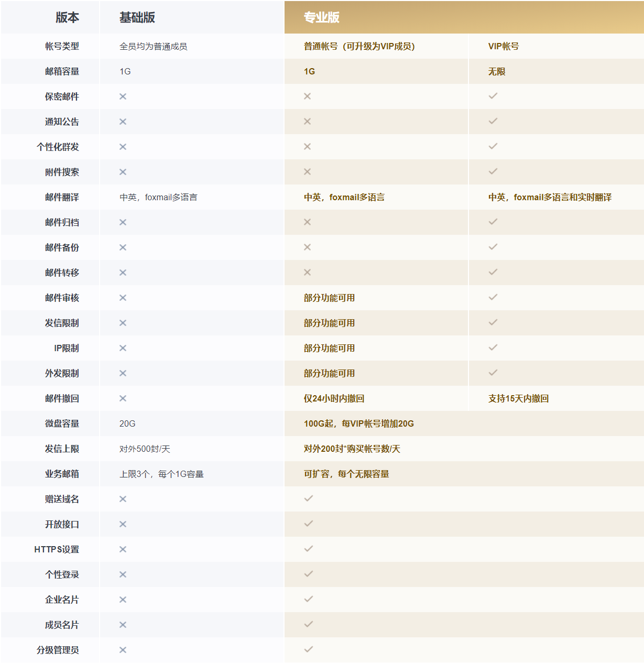
Task: Click the 普通帐号 X icon for 邮件备份
Action: click(x=307, y=247)
